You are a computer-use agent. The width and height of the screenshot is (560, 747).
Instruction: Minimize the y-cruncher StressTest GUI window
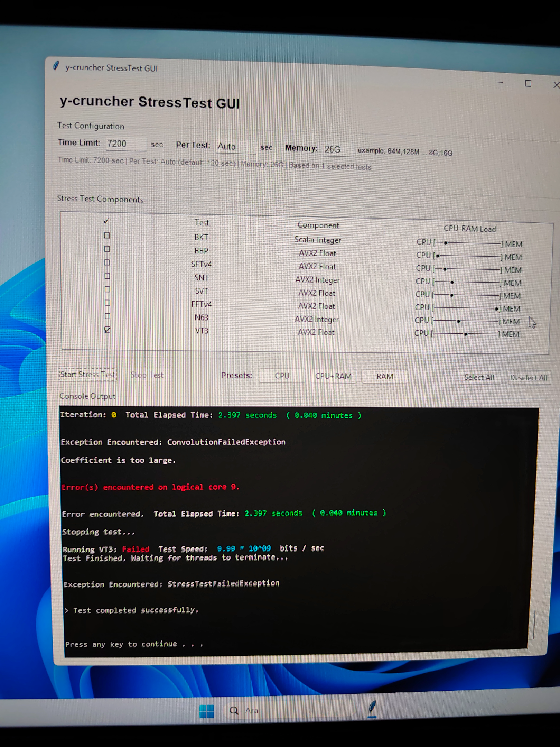(x=500, y=82)
